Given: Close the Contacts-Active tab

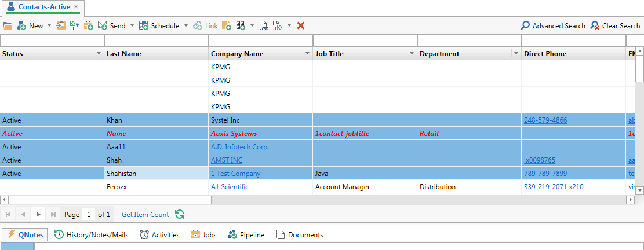Looking at the screenshot, I should (x=76, y=6).
